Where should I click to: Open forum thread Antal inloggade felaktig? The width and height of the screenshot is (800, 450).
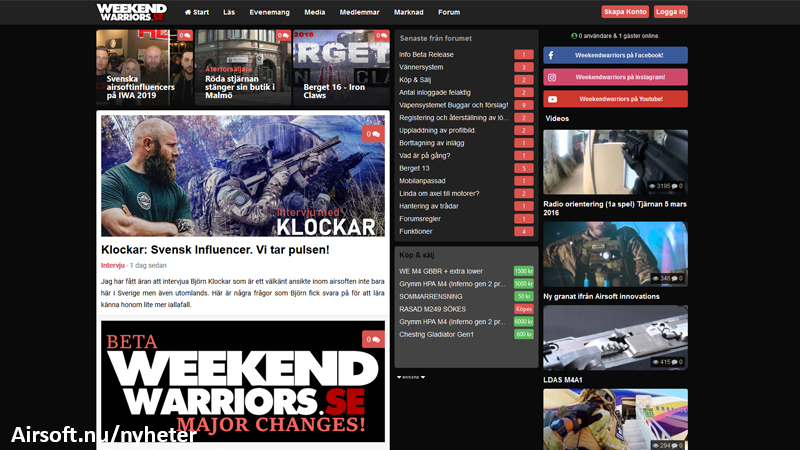pos(435,92)
